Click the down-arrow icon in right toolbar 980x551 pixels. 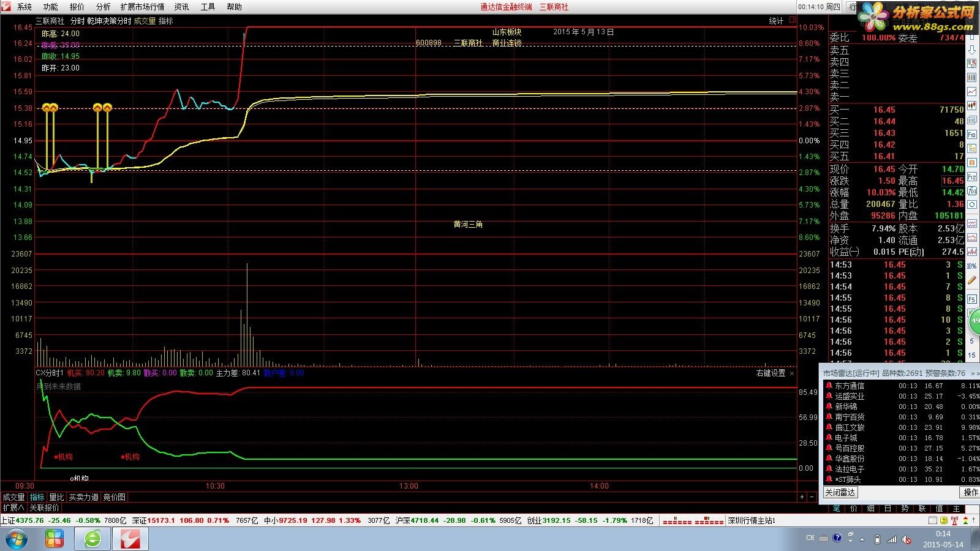[x=972, y=50]
